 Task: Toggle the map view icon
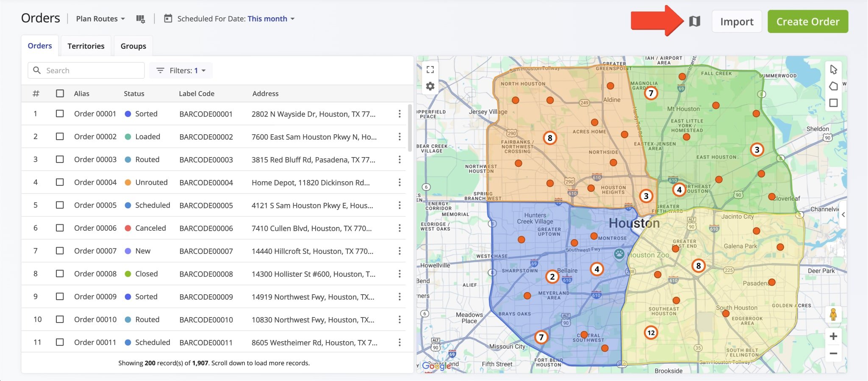694,21
